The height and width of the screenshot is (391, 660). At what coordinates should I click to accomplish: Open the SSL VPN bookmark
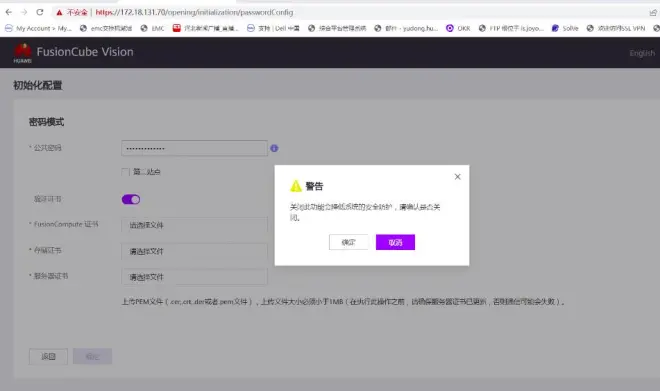(616, 28)
